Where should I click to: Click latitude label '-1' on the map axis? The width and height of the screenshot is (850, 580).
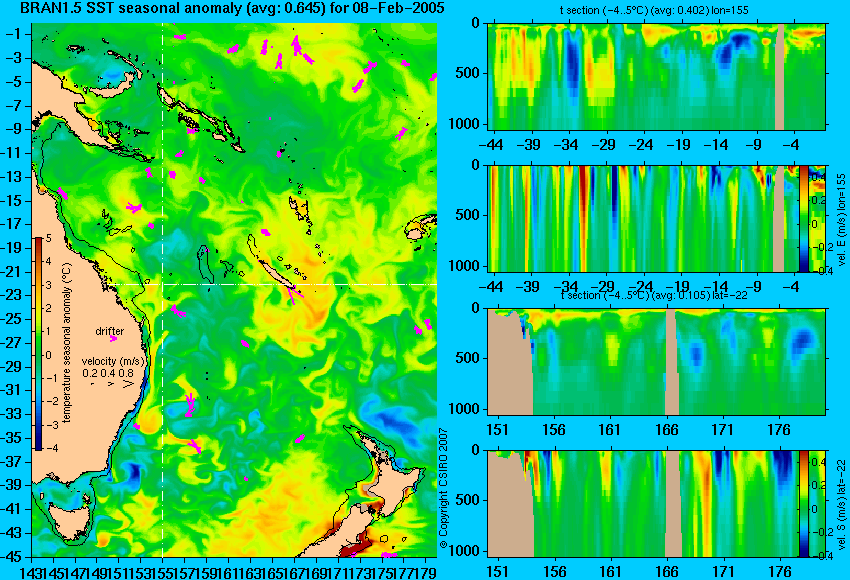coord(12,34)
